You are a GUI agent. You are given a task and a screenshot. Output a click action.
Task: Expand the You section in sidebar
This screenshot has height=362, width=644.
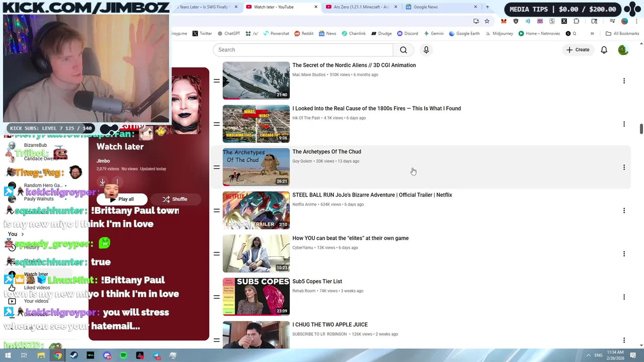pos(16,234)
